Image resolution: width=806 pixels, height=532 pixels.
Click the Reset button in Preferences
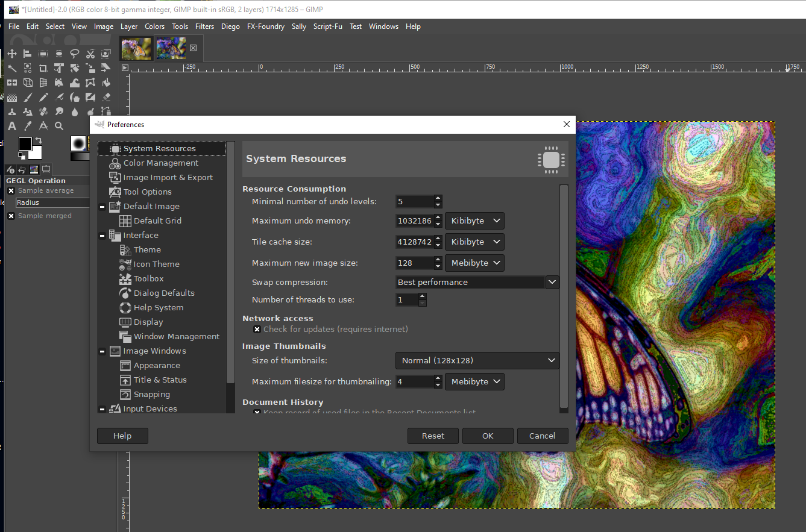(x=433, y=436)
